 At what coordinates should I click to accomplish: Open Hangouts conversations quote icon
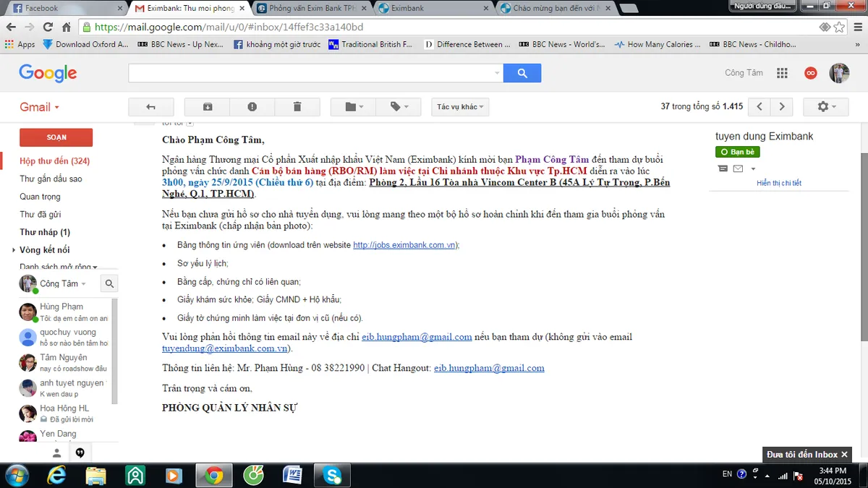coord(80,453)
